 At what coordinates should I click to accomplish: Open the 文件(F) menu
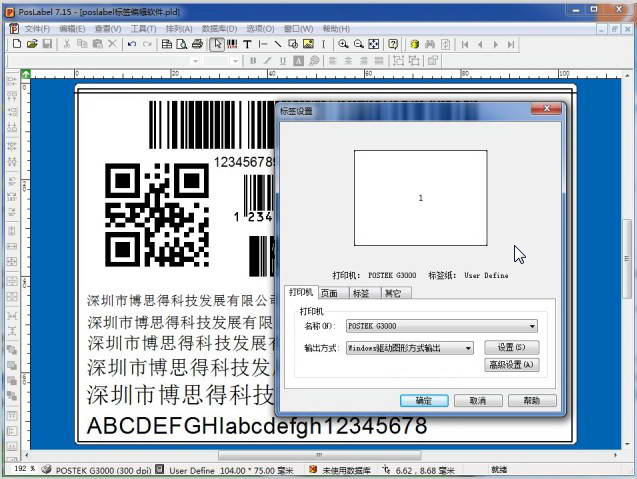click(37, 29)
